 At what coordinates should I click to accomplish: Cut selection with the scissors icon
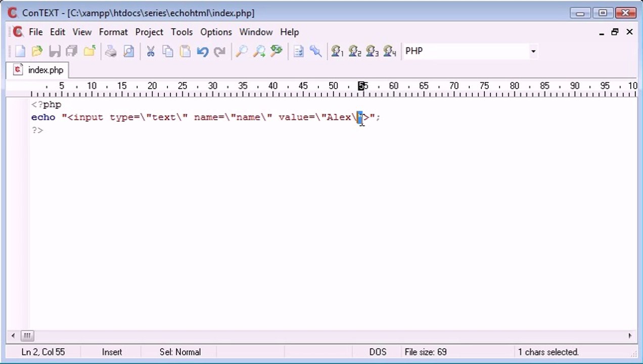(x=150, y=51)
